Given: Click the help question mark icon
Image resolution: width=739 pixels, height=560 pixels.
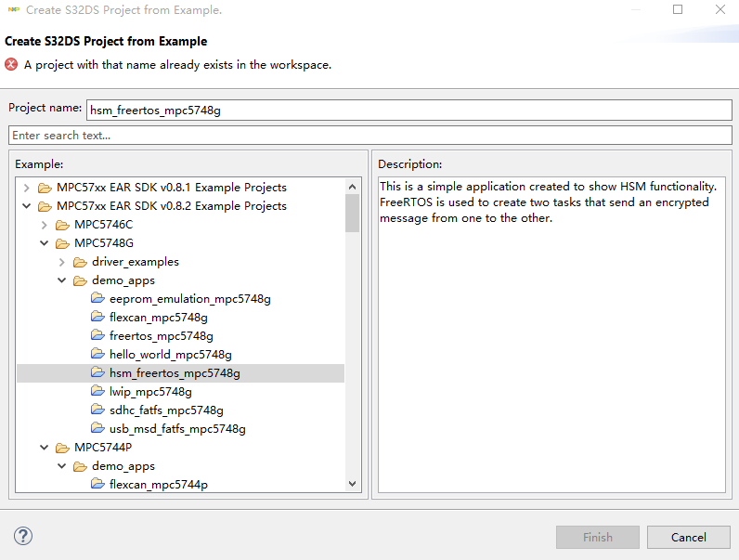Looking at the screenshot, I should click(x=23, y=536).
